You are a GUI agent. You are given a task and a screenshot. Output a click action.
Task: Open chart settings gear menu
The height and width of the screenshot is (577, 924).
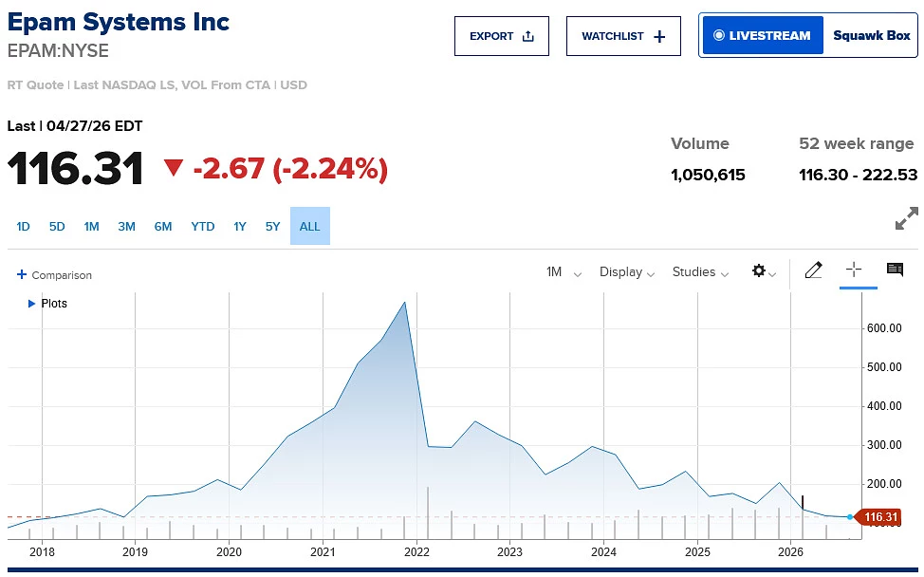coord(759,271)
